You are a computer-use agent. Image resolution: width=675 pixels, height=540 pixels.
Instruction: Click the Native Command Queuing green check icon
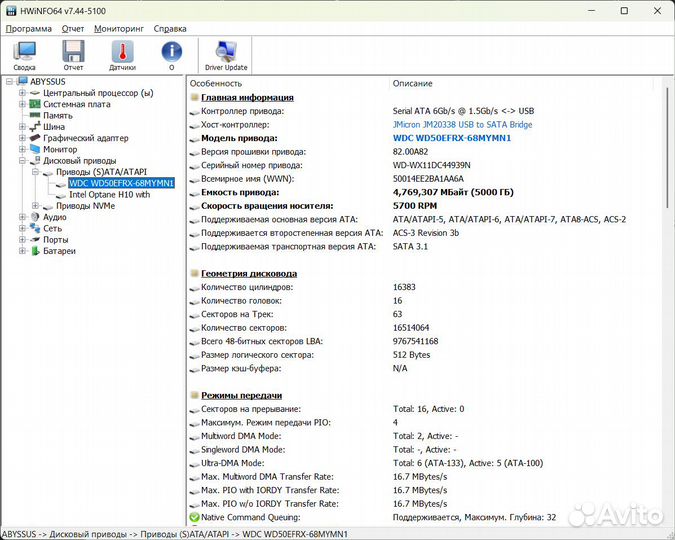[x=194, y=517]
